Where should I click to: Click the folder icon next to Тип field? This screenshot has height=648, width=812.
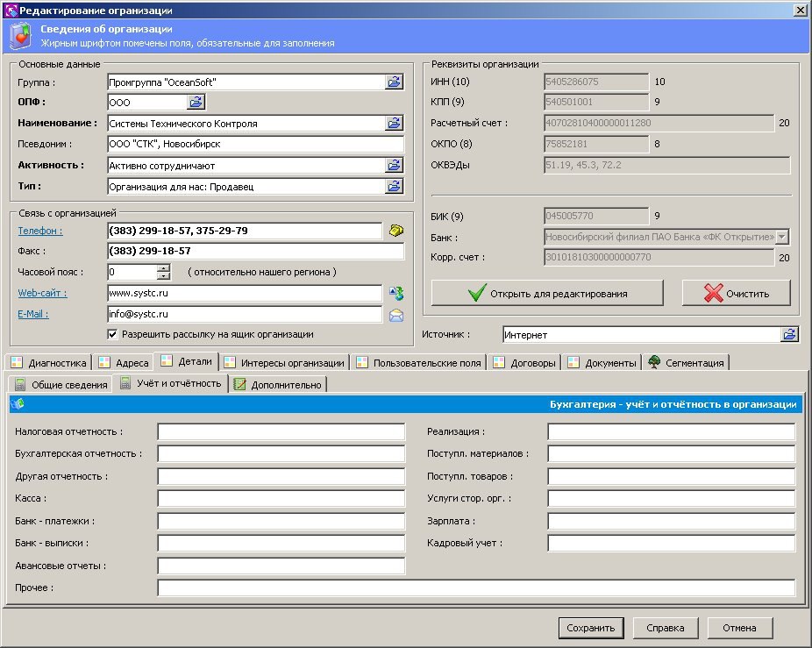coord(395,186)
